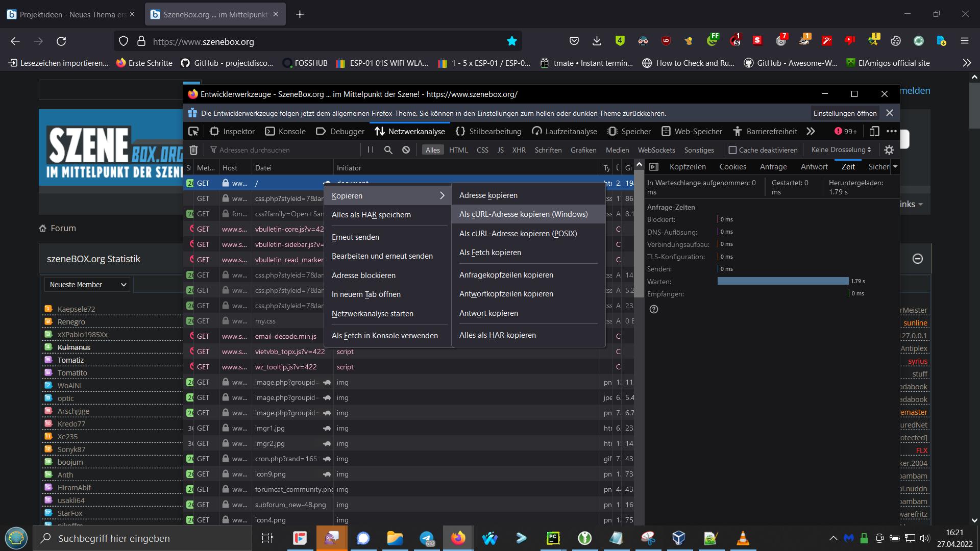Open the network analysis settings gear
Viewport: 980px width, 551px height.
[x=889, y=149]
